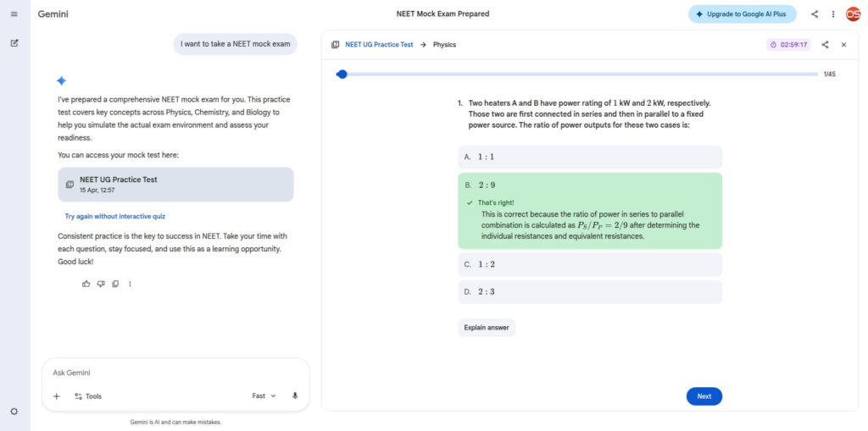868x431 pixels.
Task: Click the quiz icon beside NEET UG Practice Test breadcrumb
Action: point(335,45)
